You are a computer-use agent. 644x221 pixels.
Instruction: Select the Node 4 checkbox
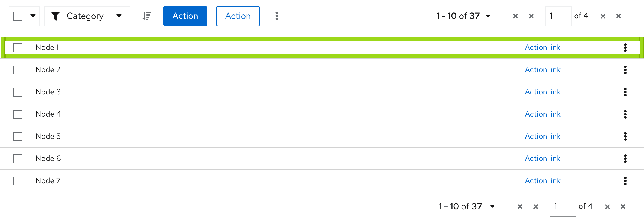(18, 114)
